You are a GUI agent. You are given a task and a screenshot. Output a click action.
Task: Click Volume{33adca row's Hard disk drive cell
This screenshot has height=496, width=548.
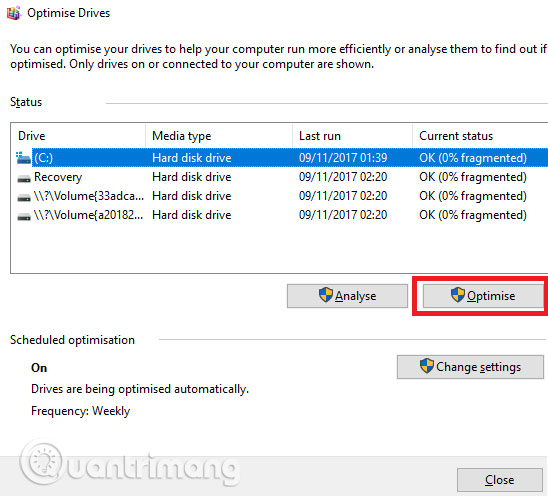(x=192, y=196)
